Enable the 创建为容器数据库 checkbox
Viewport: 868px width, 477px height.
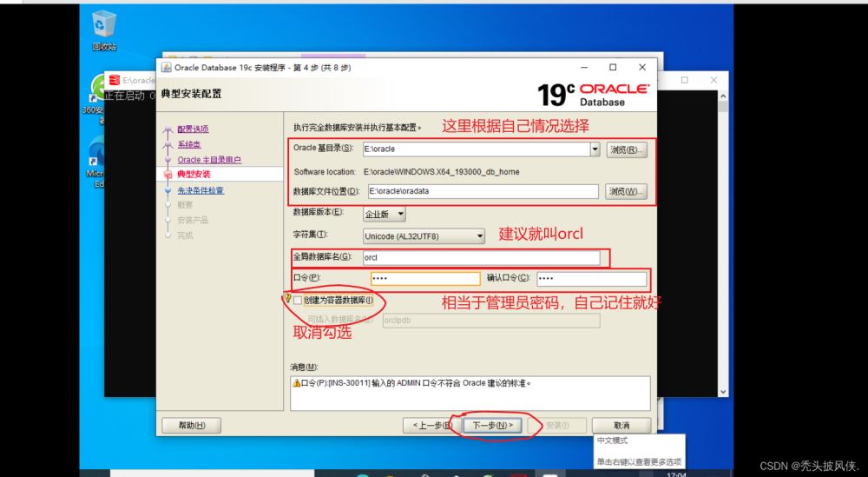(x=299, y=301)
